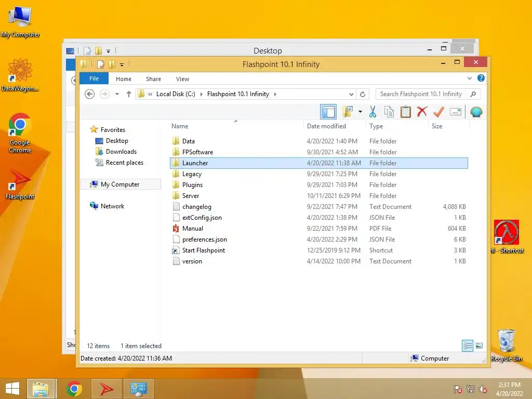Click the Copy toolbar icon
Screen dimensions: 532x399
[389, 112]
